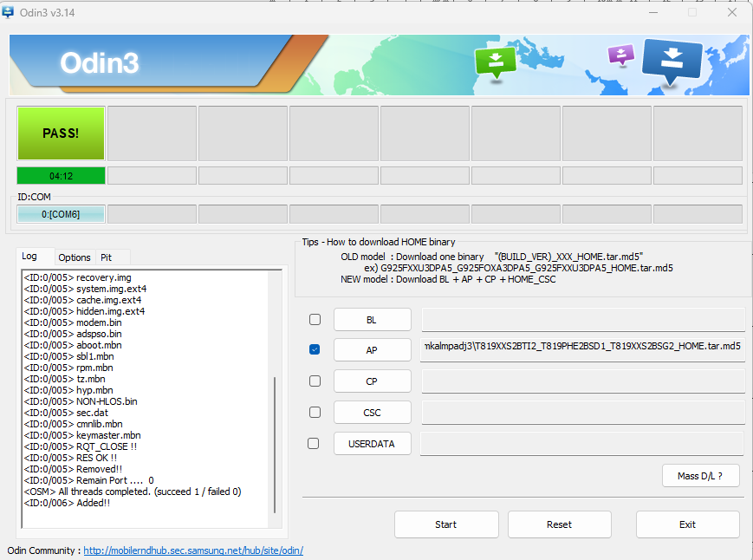
Task: Click the Odin3 icon in the title bar
Action: pyautogui.click(x=9, y=12)
